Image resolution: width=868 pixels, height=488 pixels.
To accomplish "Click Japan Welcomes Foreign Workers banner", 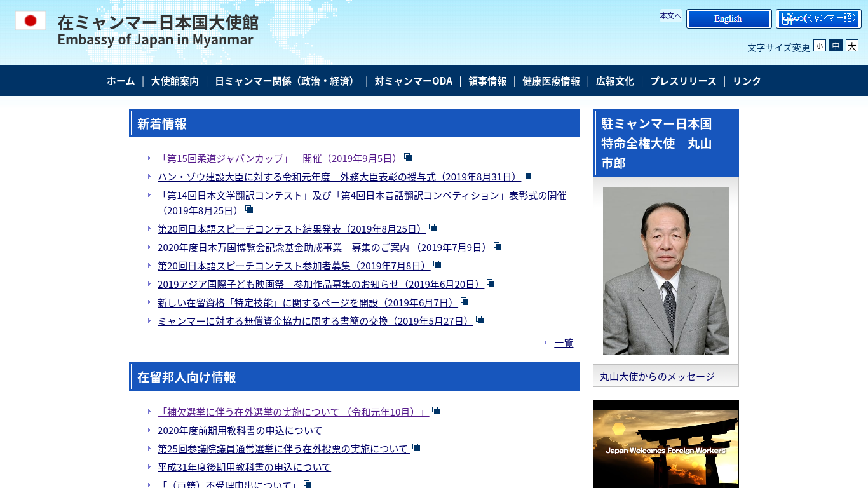I will click(x=666, y=444).
